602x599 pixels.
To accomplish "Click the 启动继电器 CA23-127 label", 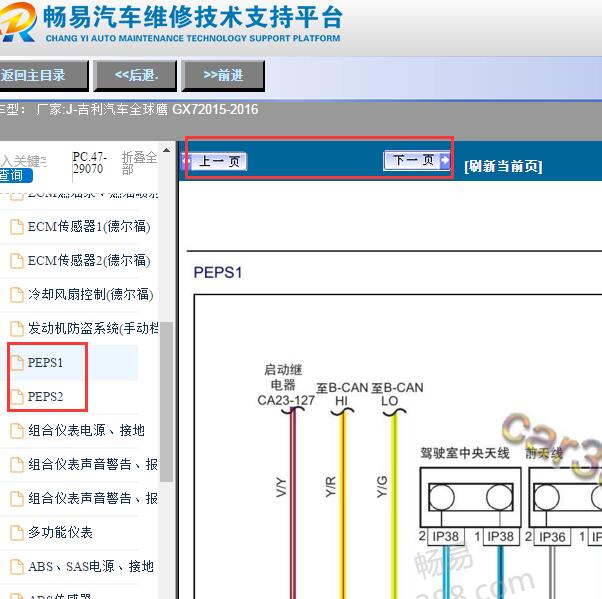I will 286,385.
